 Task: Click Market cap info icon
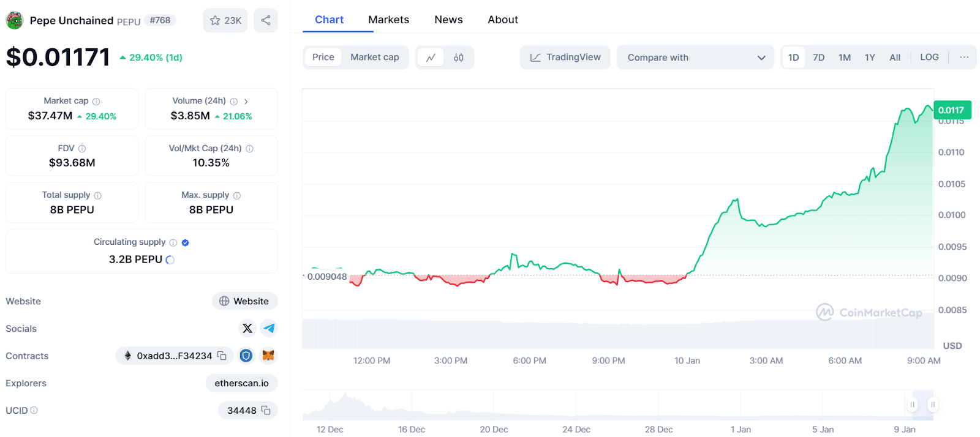click(x=96, y=102)
